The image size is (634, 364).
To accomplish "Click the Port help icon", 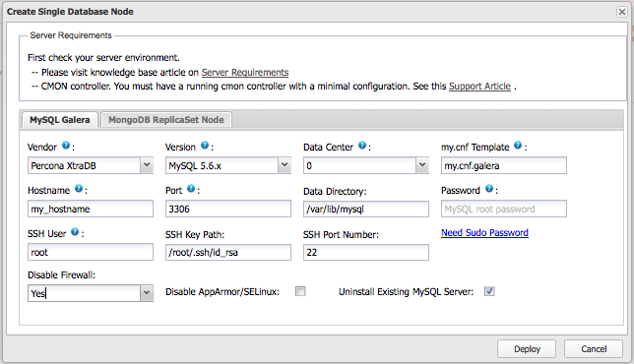I will pos(191,189).
